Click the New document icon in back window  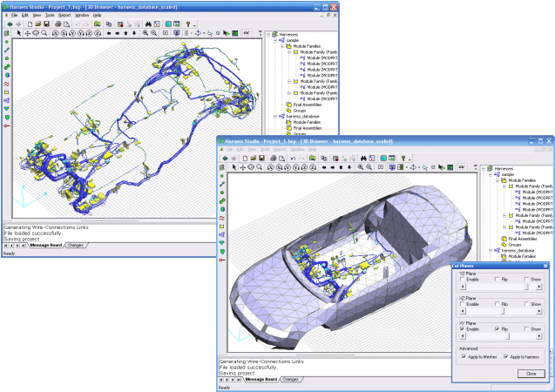(30, 24)
